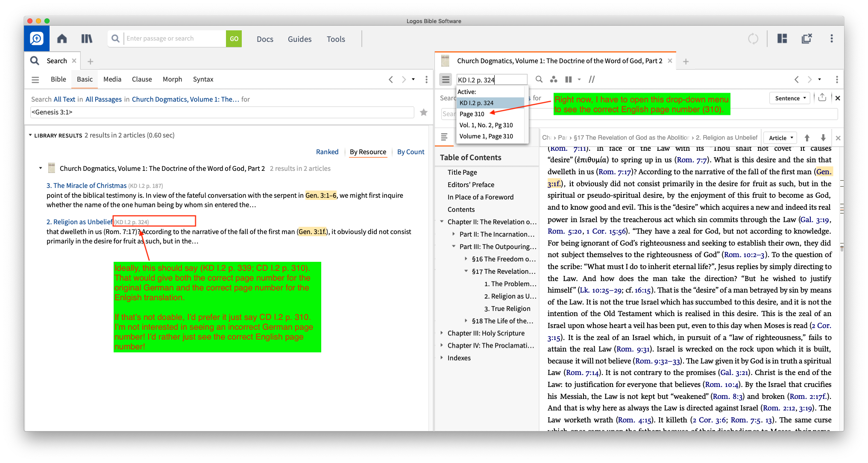Open the Sentence dropdown
The width and height of the screenshot is (868, 463).
(x=790, y=98)
